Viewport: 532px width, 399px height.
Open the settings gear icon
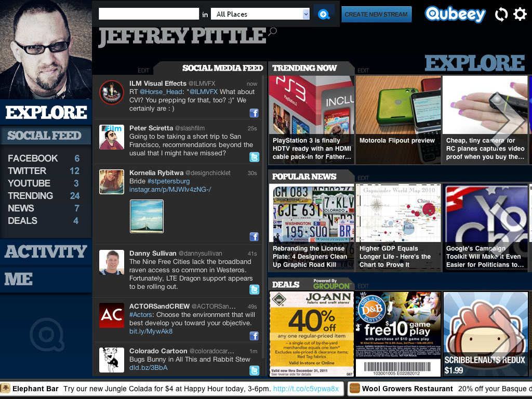(x=520, y=14)
